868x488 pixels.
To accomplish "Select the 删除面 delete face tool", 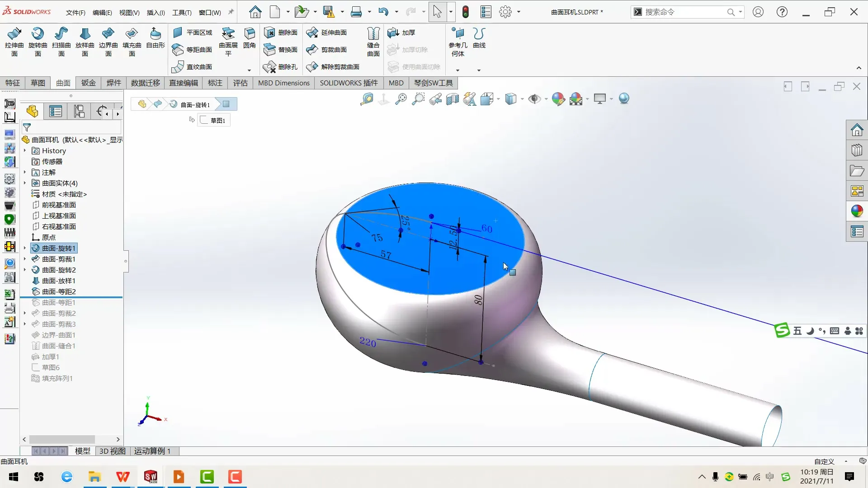I will click(281, 32).
